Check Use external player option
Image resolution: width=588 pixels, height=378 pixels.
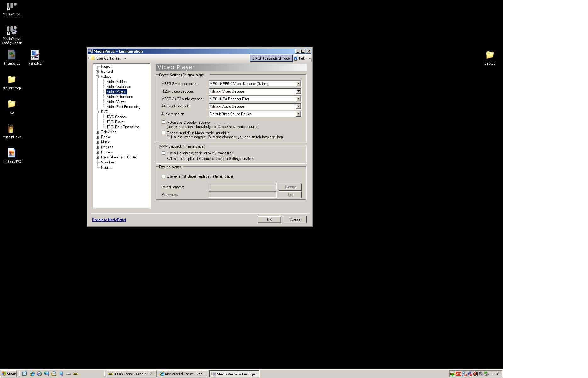click(x=163, y=176)
